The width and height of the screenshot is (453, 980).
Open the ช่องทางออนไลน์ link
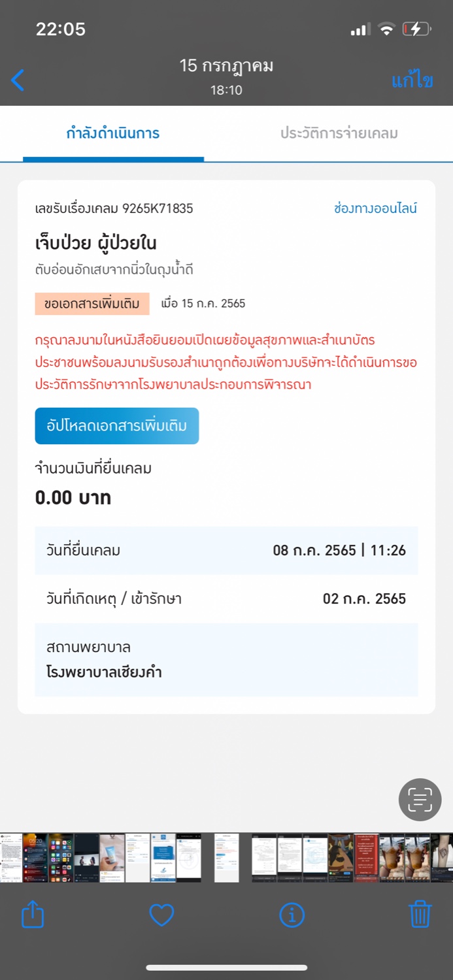tap(375, 208)
